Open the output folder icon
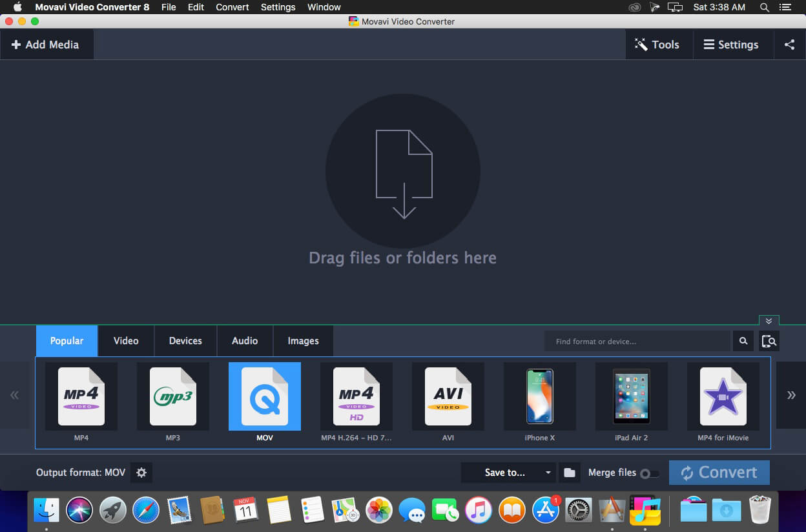The image size is (806, 532). (569, 473)
